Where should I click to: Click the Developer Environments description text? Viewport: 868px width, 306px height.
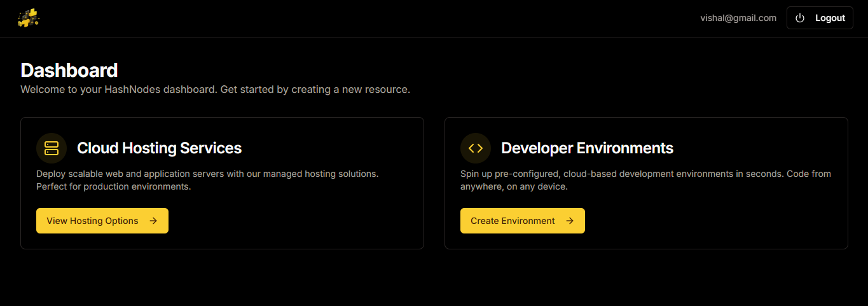645,180
